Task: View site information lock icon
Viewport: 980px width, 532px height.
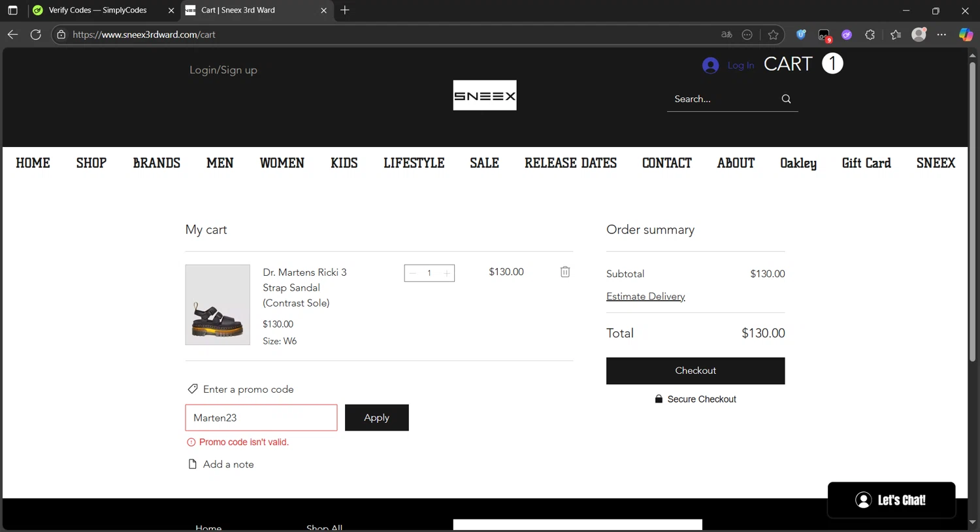Action: [x=61, y=35]
